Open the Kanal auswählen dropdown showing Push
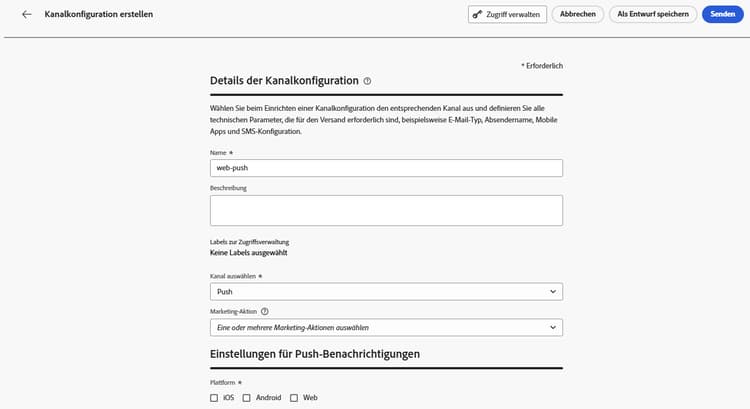The height and width of the screenshot is (409, 750). coord(386,292)
